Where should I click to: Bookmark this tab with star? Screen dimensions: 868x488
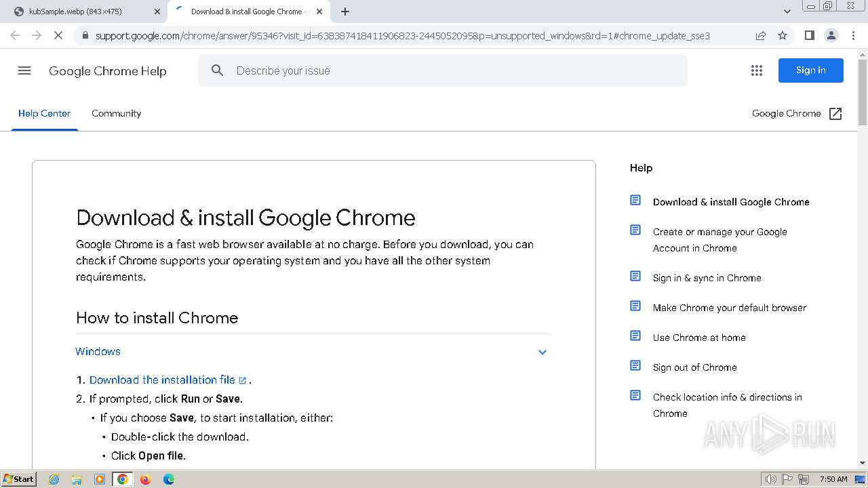[783, 35]
